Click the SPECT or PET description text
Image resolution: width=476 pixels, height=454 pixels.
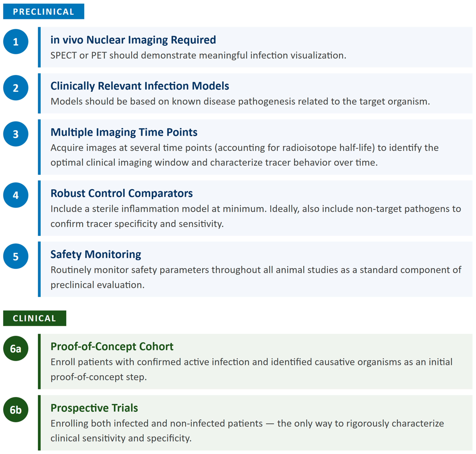coord(198,55)
